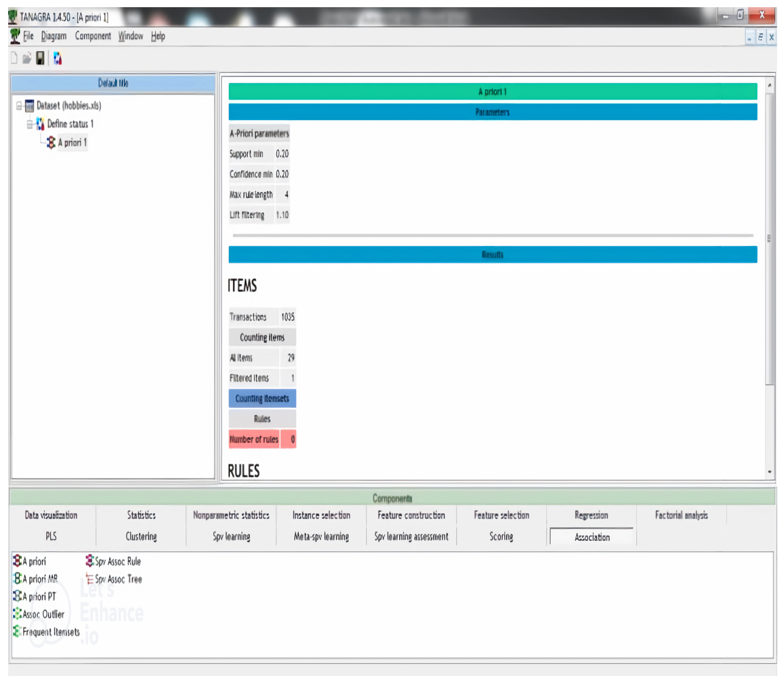Open the Feature selection tab
The image size is (784, 676).
point(501,515)
